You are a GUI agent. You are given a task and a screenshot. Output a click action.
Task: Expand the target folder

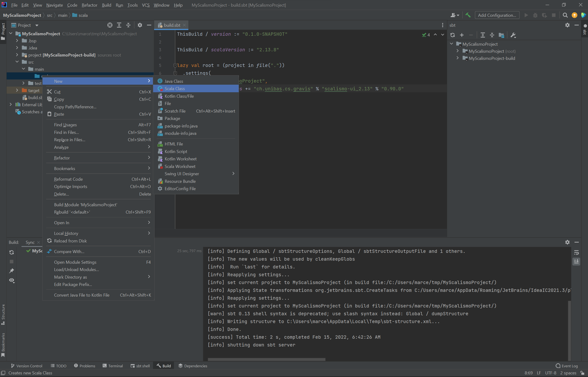click(17, 90)
